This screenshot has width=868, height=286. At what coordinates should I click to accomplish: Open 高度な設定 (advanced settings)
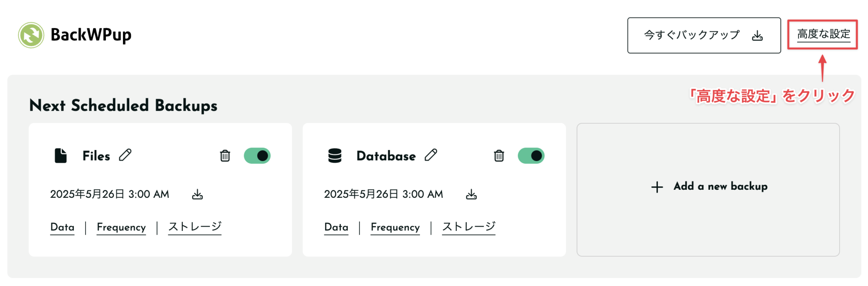pyautogui.click(x=823, y=34)
